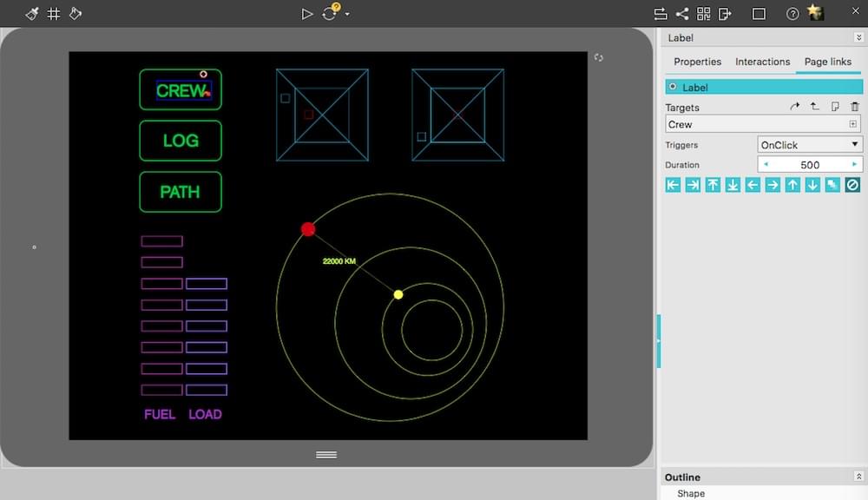
Task: Toggle the grid icon in toolbar
Action: [54, 13]
